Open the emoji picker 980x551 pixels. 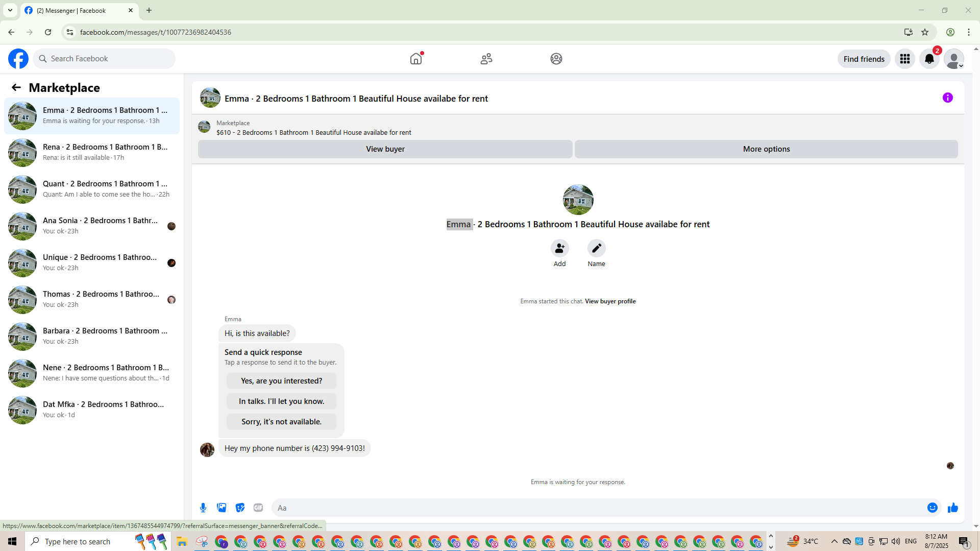pos(933,508)
